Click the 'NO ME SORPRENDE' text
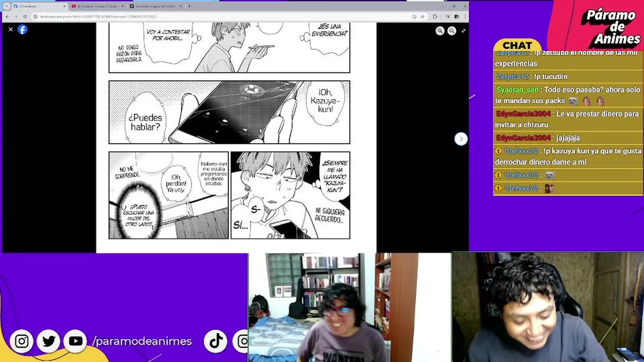This screenshot has height=362, width=644. (x=127, y=173)
